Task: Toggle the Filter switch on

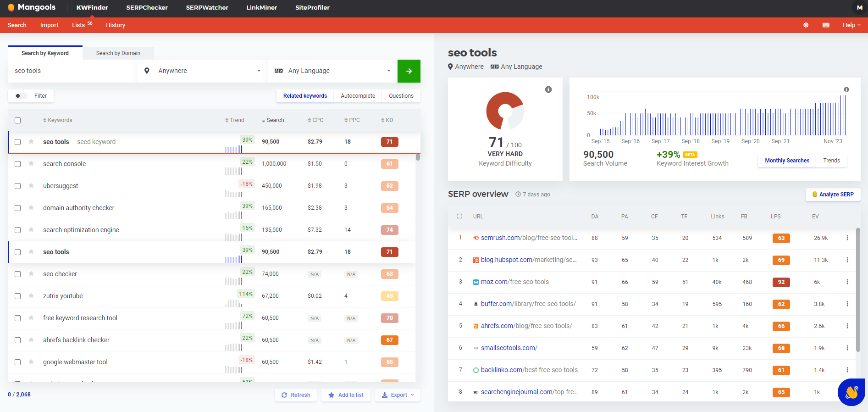Action: 21,96
